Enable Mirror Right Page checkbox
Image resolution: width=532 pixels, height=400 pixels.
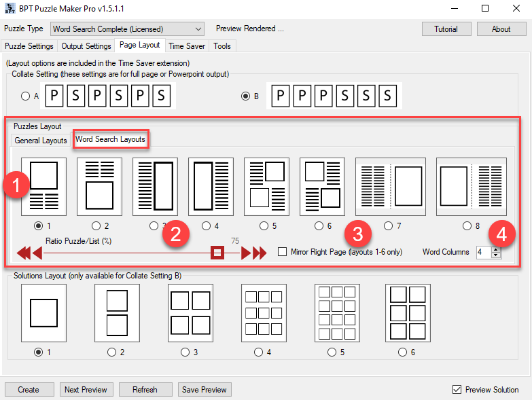(x=283, y=252)
